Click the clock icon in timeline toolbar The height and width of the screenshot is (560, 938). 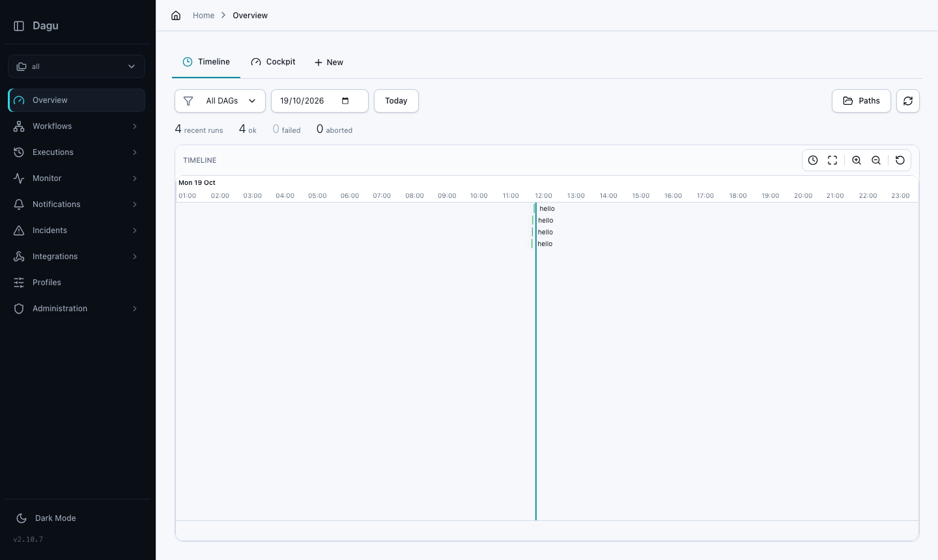pyautogui.click(x=813, y=160)
